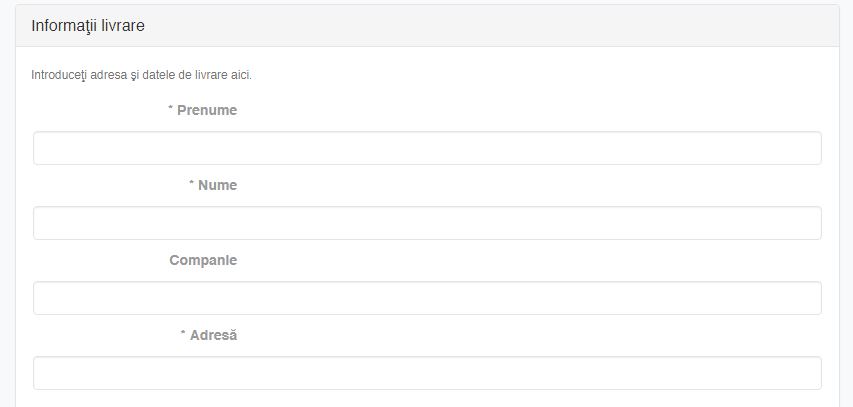Click the required asterisk beside Prenume
This screenshot has width=853, height=407.
171,110
